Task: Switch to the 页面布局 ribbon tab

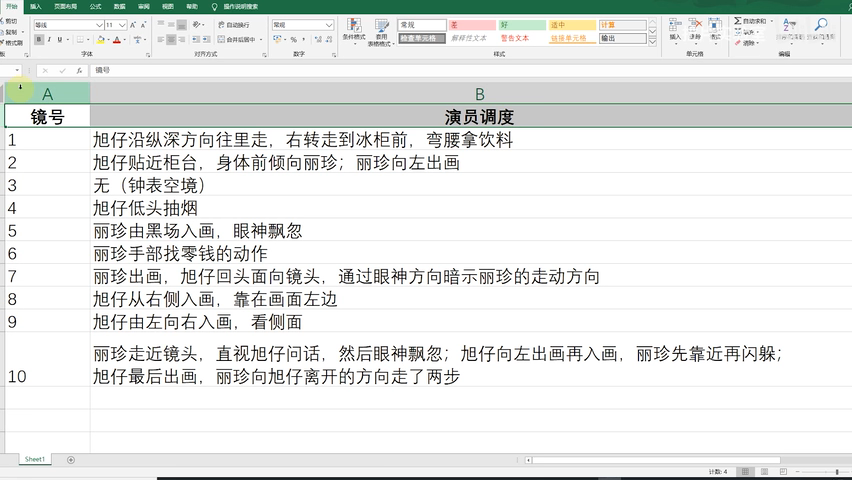Action: [66, 7]
